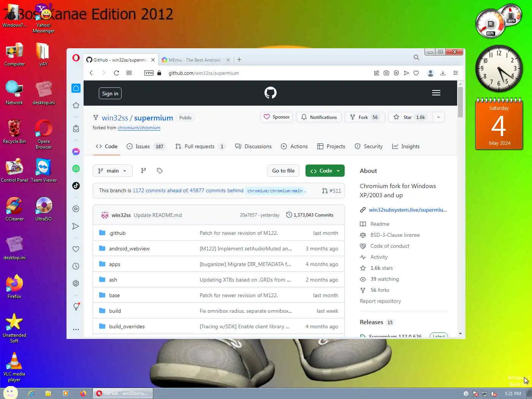The width and height of the screenshot is (532, 399).
Task: Open a new tab with plus button
Action: [239, 60]
